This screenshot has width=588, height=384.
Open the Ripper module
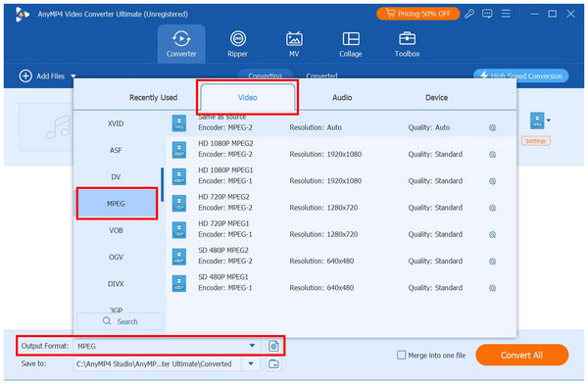coord(238,44)
